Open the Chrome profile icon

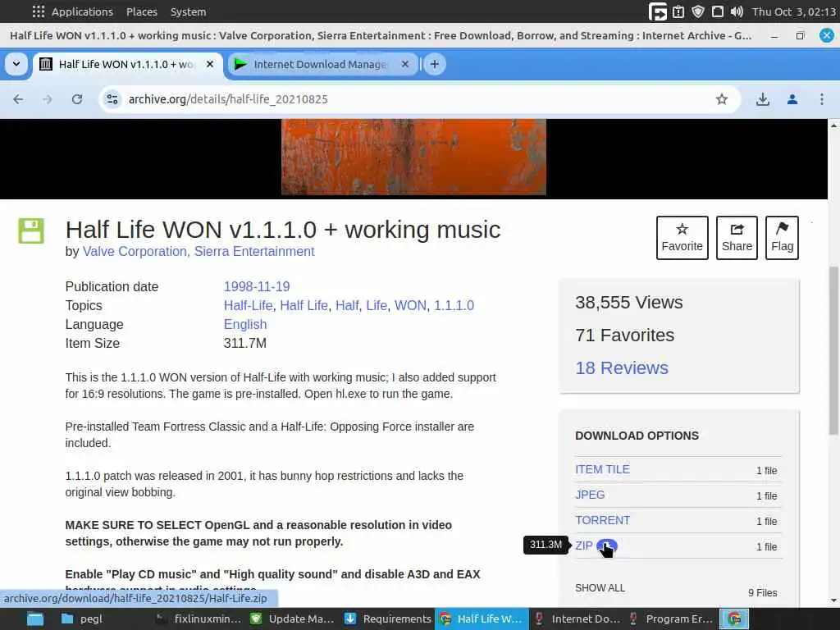point(792,99)
